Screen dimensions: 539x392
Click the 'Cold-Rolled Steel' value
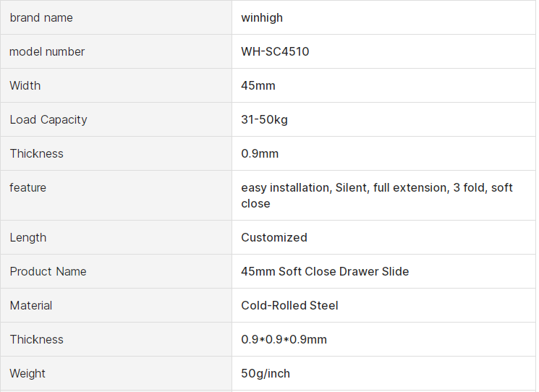289,305
